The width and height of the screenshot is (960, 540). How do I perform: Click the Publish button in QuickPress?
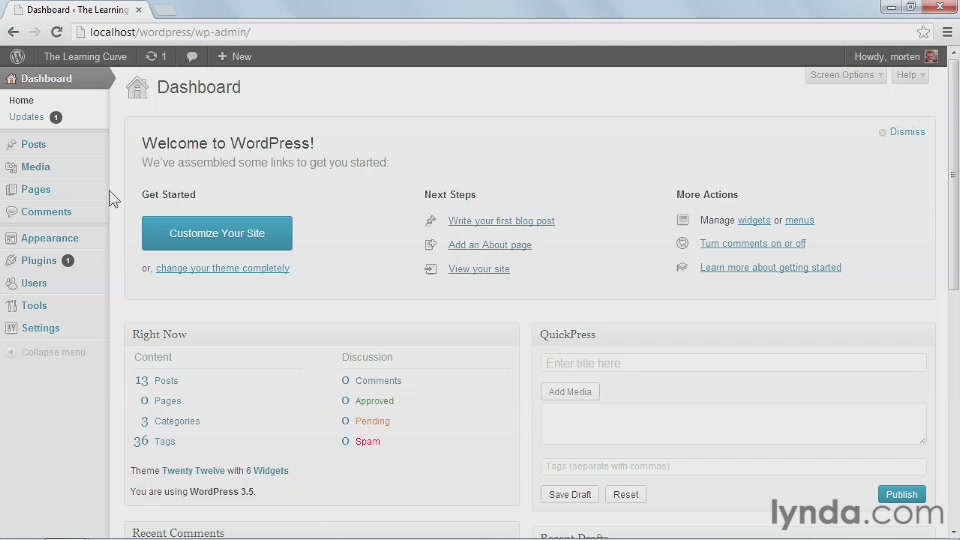[901, 495]
